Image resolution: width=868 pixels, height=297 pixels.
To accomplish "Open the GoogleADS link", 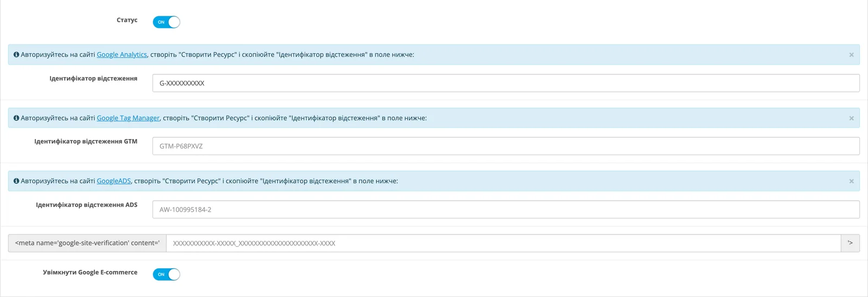I will pyautogui.click(x=114, y=181).
